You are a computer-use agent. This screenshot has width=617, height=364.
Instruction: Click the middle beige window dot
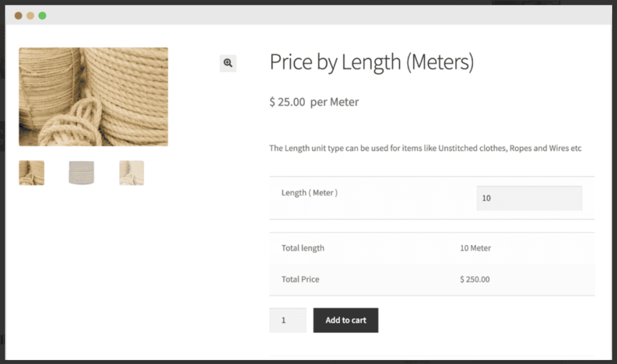point(30,15)
